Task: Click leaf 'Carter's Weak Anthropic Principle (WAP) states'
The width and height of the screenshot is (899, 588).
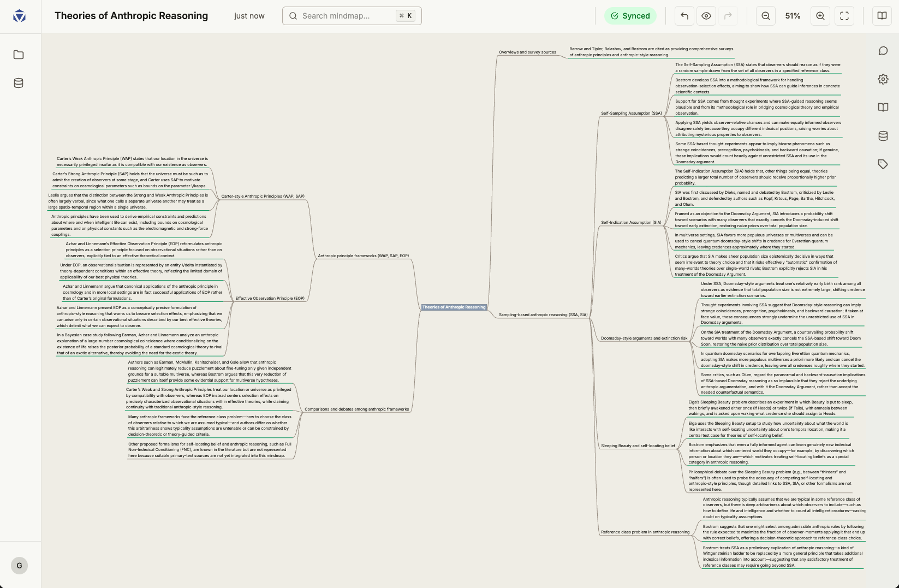Action: click(x=132, y=162)
